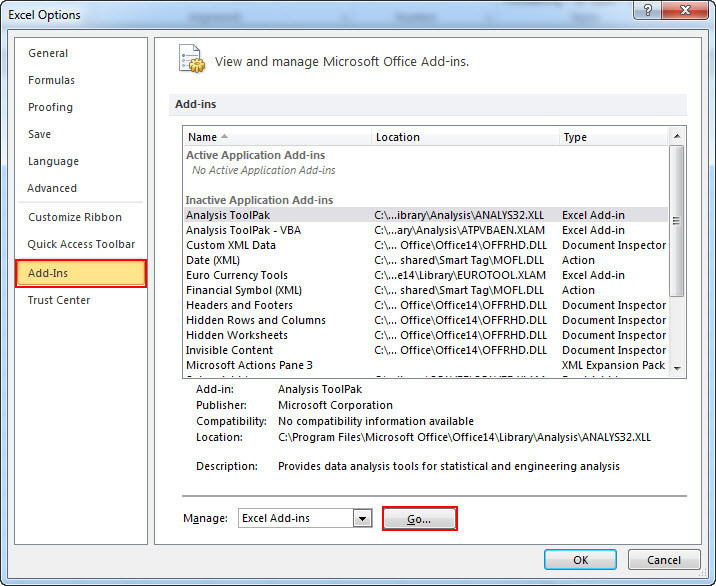Select the Hidden Worksheets row
This screenshot has height=586, width=716.
click(426, 335)
